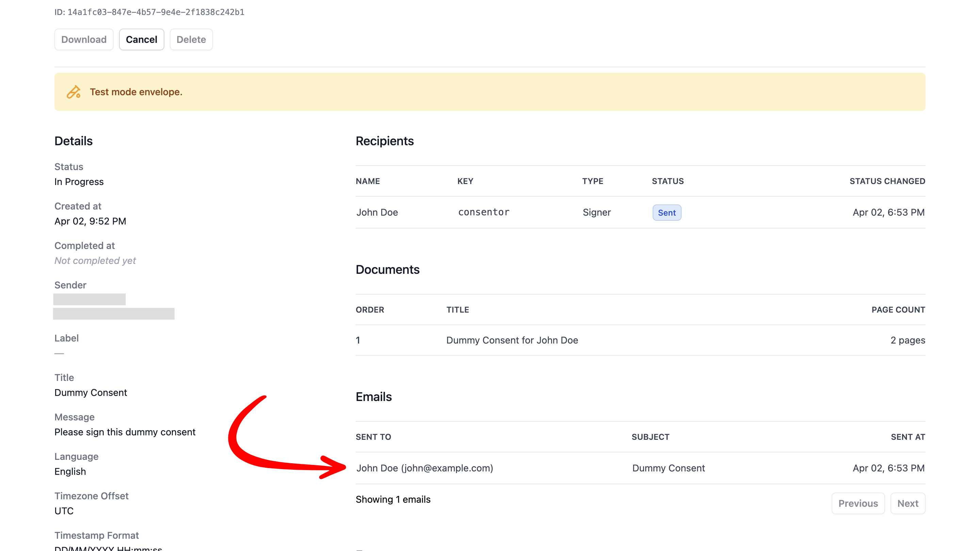Click the consentor key value
980x551 pixels.
484,212
